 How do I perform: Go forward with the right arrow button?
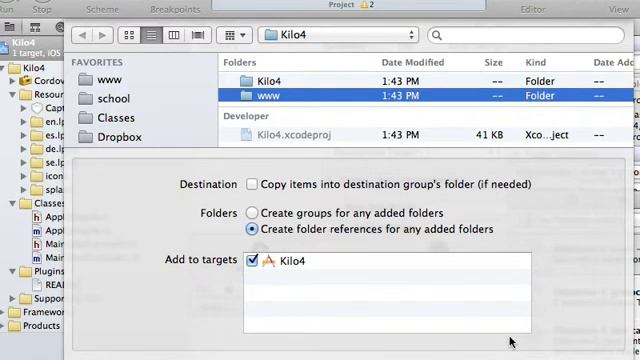pos(102,36)
